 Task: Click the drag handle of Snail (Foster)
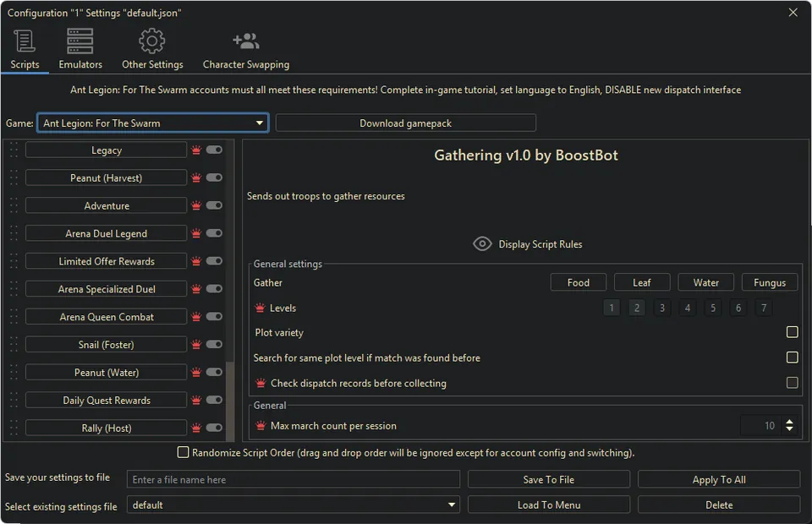pos(14,345)
